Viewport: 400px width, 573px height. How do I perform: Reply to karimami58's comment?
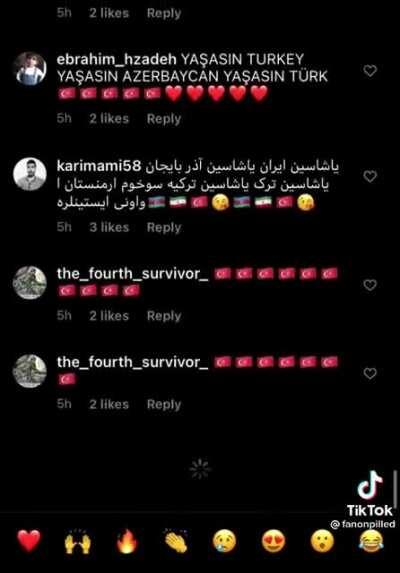point(164,227)
